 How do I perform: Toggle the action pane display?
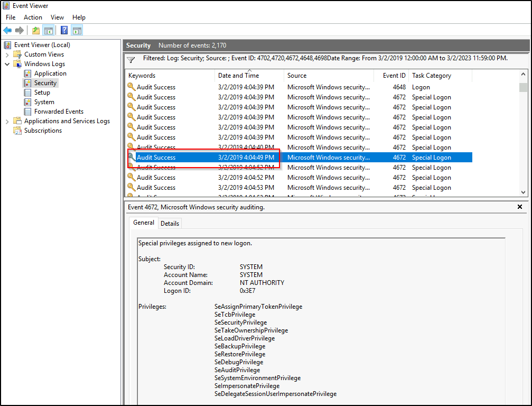pos(77,30)
